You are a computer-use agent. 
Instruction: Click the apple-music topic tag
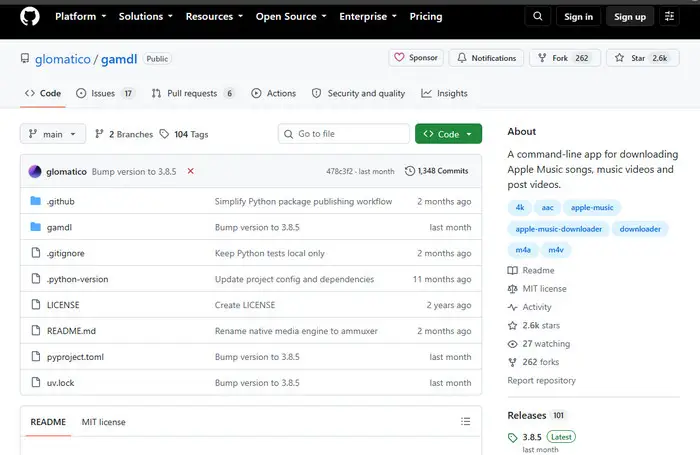[592, 208]
